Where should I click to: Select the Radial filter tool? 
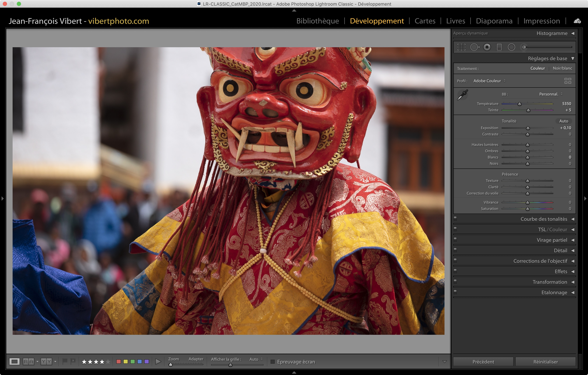[511, 47]
